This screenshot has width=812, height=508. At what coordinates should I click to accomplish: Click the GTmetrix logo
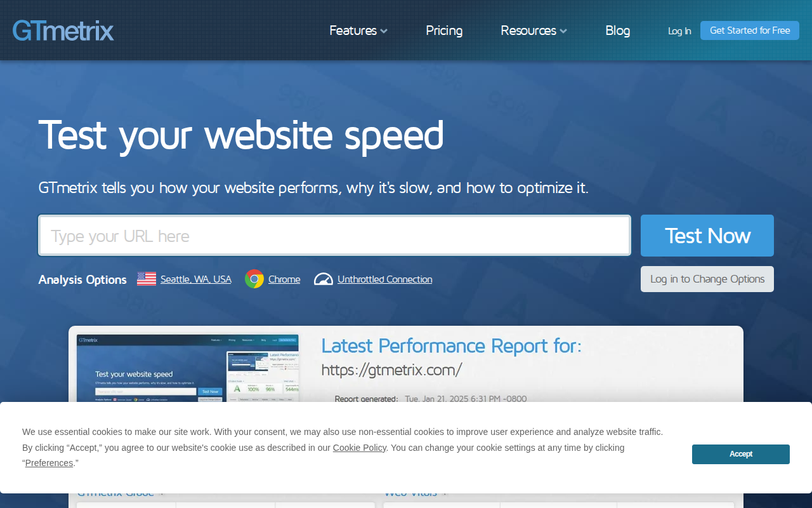point(63,30)
